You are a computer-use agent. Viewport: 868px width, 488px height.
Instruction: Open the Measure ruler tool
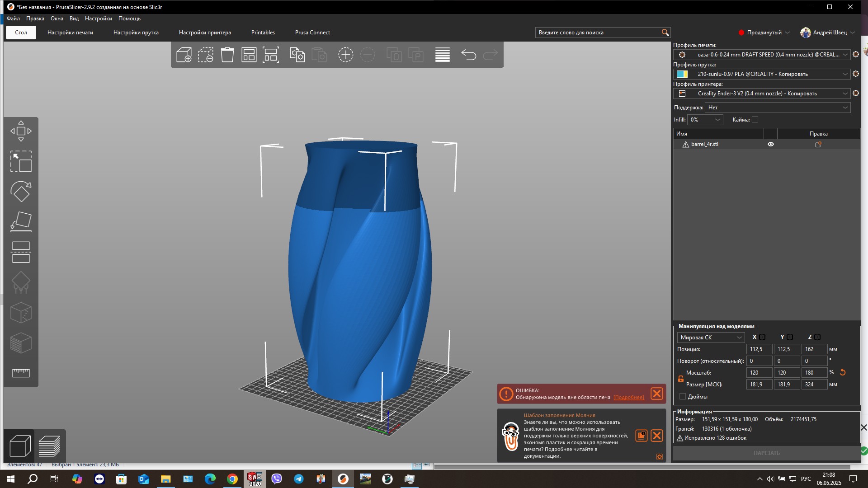click(21, 373)
